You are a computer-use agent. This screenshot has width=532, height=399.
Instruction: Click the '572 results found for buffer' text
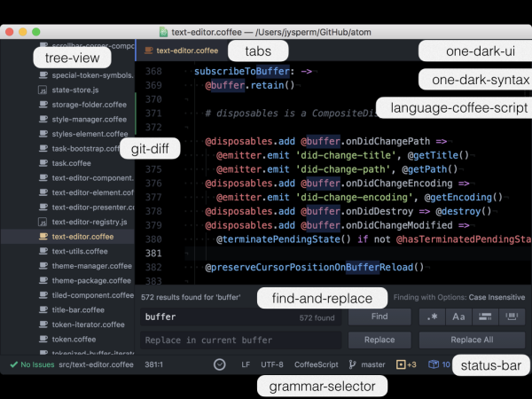pyautogui.click(x=191, y=297)
